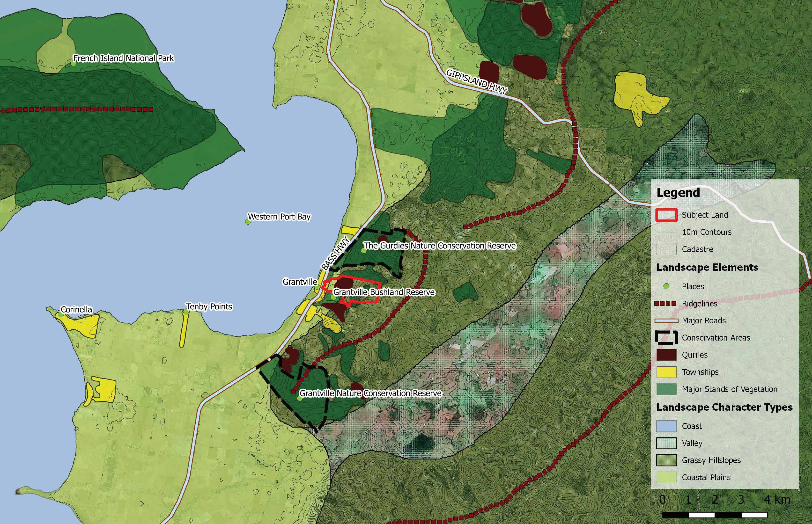Click Grantville Bushland Reserve label
Viewport: 812px width, 524px height.
tap(384, 292)
